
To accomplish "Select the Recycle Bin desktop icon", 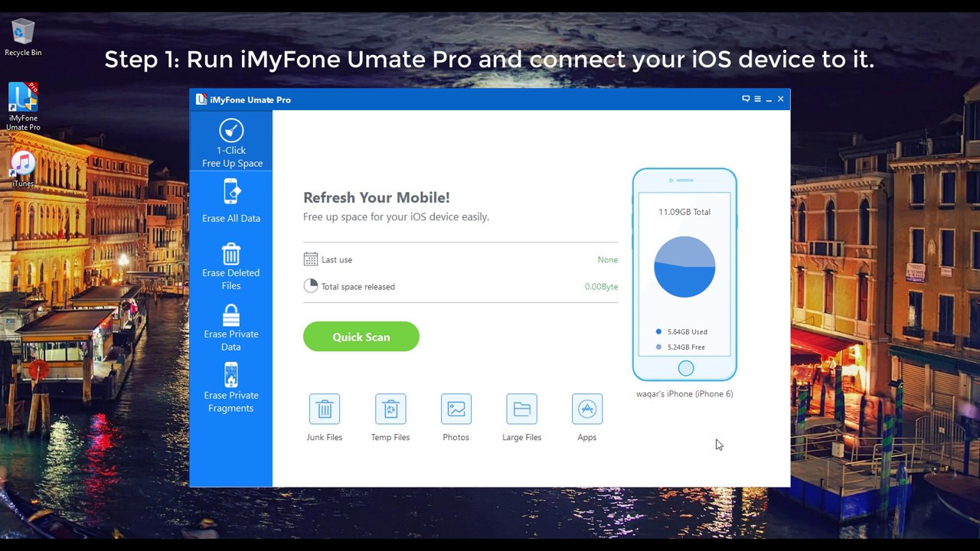I will [23, 37].
